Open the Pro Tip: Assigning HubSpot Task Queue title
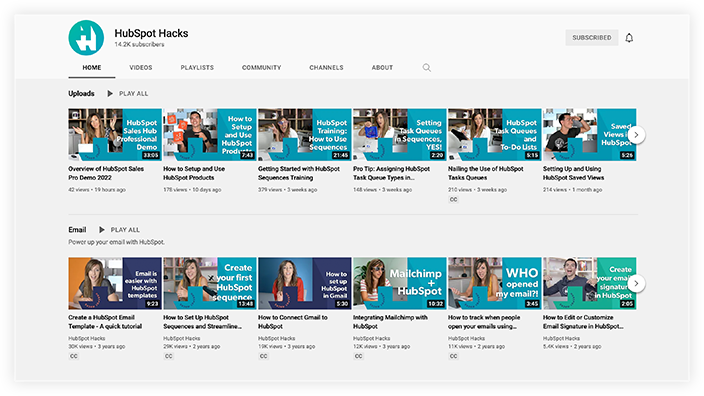This screenshot has width=704, height=396. (x=392, y=173)
